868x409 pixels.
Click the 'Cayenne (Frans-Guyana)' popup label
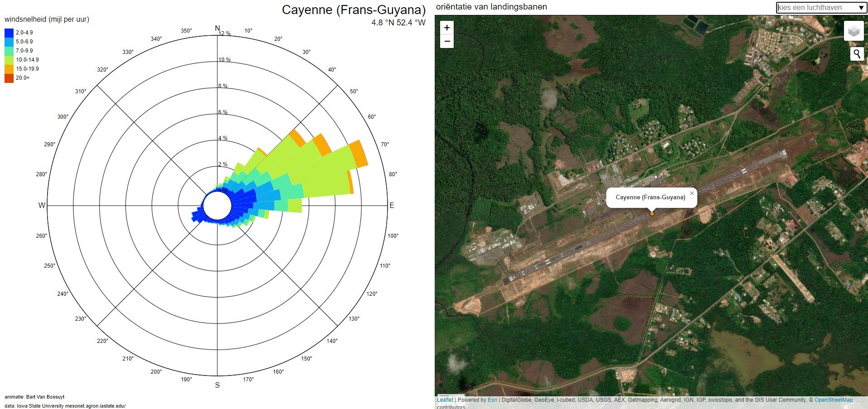[x=651, y=197]
